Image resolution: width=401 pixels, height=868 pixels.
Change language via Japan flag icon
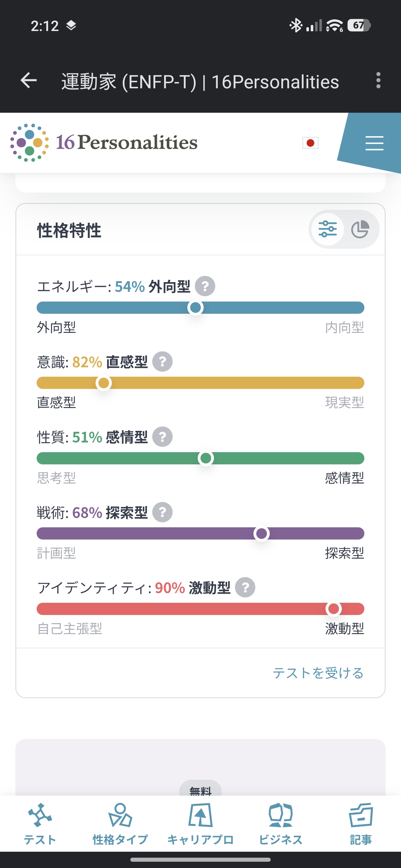310,143
